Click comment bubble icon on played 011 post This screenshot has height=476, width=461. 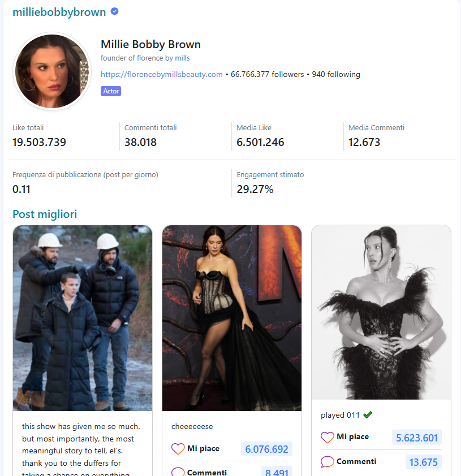click(x=328, y=462)
